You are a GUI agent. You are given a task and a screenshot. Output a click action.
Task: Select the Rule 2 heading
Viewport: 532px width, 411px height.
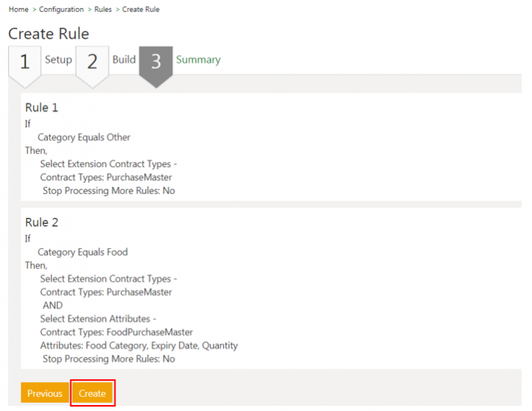(41, 223)
